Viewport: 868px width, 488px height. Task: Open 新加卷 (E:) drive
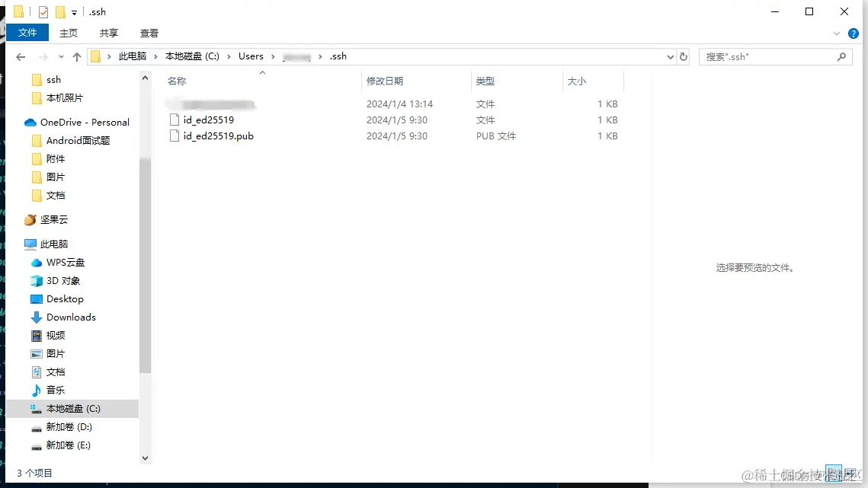pos(68,445)
